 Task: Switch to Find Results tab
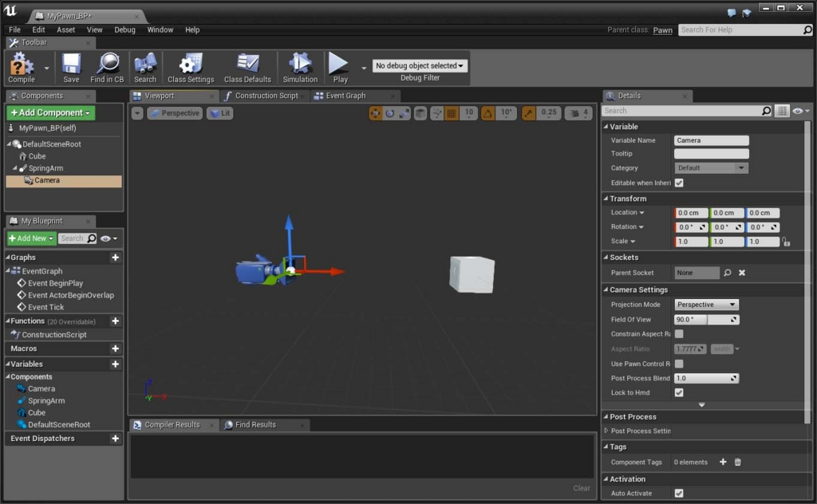[255, 425]
